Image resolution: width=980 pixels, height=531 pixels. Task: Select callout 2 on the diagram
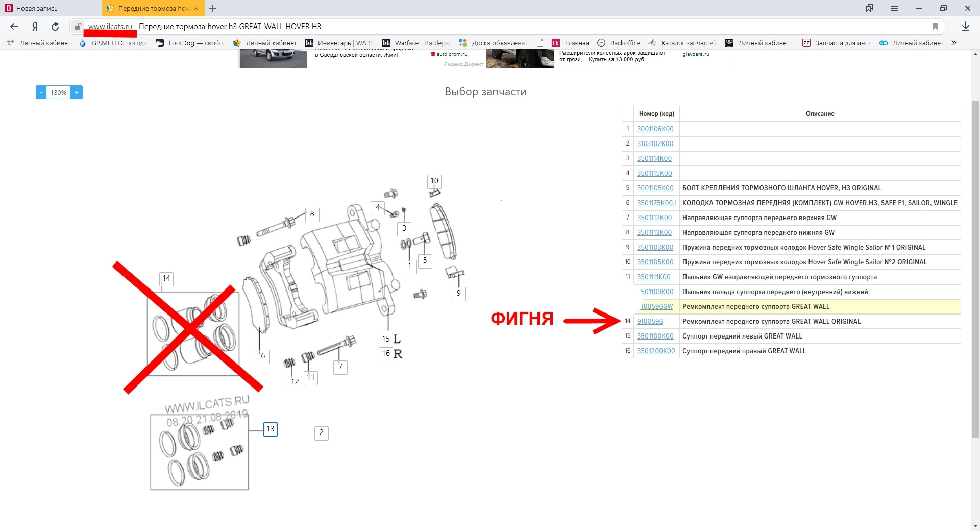(321, 432)
